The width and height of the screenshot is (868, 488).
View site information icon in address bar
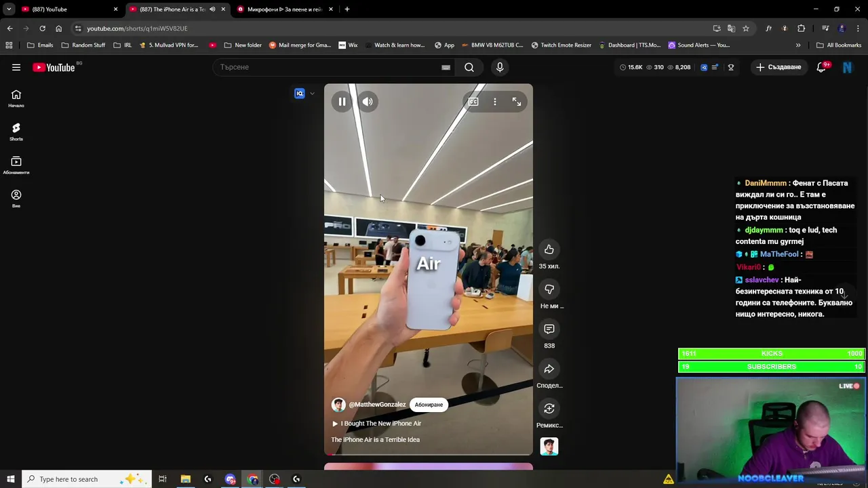[x=78, y=28]
